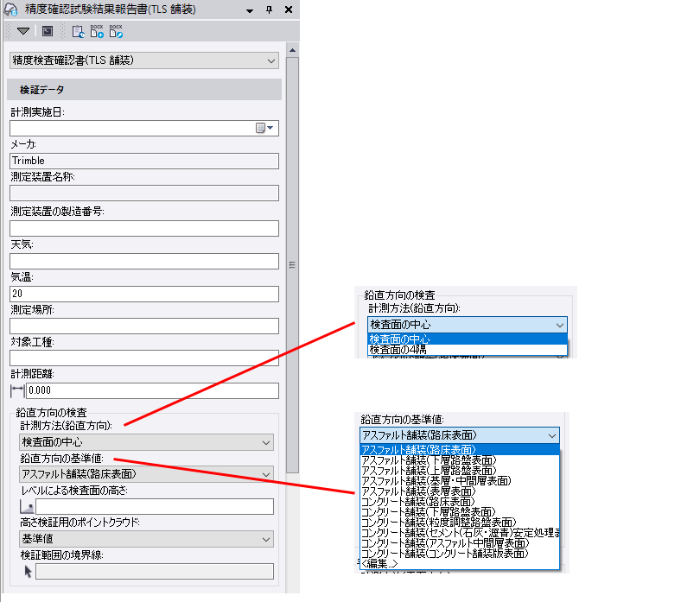Image resolution: width=700 pixels, height=602 pixels.
Task: Click the arrow selection icon beside 検証範囲の境界線
Action: pyautogui.click(x=26, y=571)
